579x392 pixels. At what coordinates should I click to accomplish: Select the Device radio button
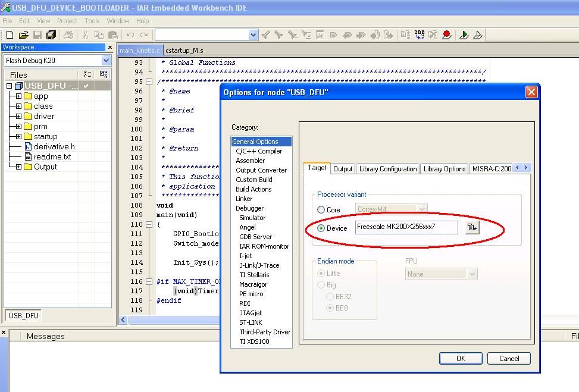pyautogui.click(x=321, y=228)
